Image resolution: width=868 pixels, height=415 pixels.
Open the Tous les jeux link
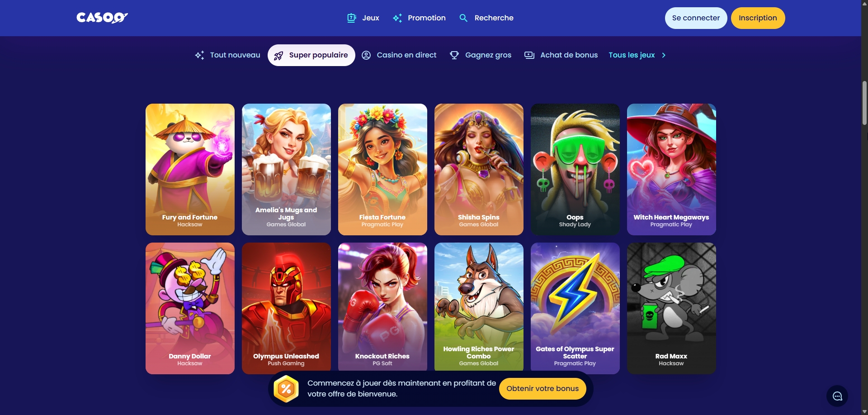(x=632, y=55)
